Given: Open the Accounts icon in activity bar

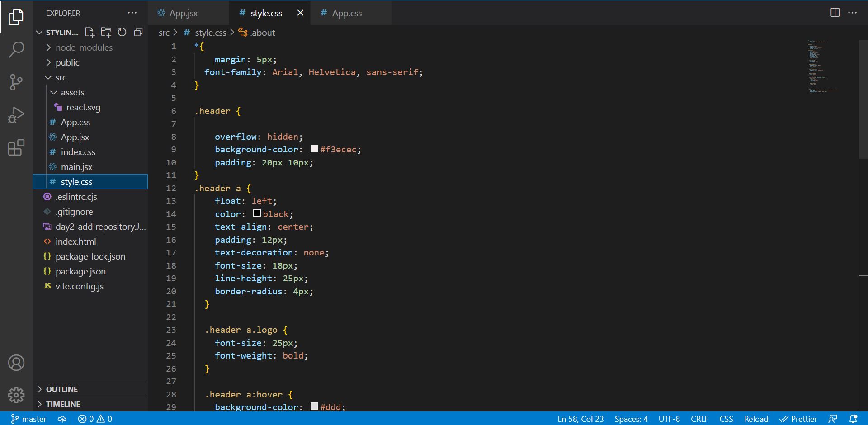Looking at the screenshot, I should [x=16, y=362].
